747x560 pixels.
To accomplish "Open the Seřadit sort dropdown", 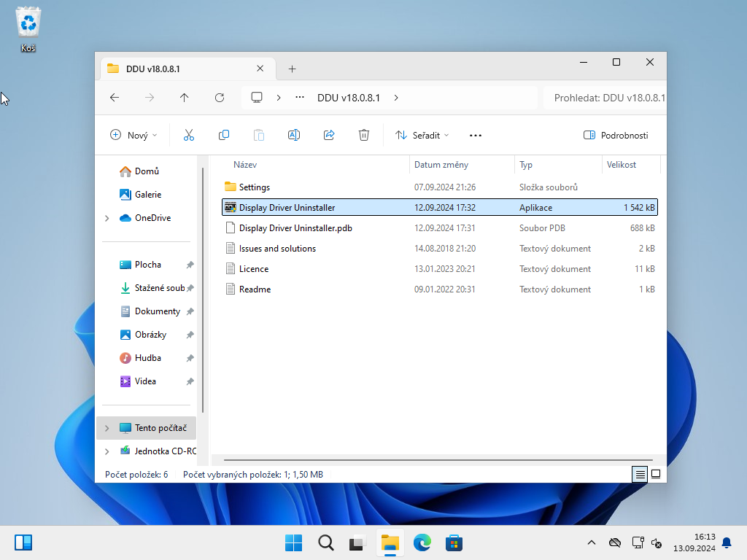I will click(x=422, y=135).
